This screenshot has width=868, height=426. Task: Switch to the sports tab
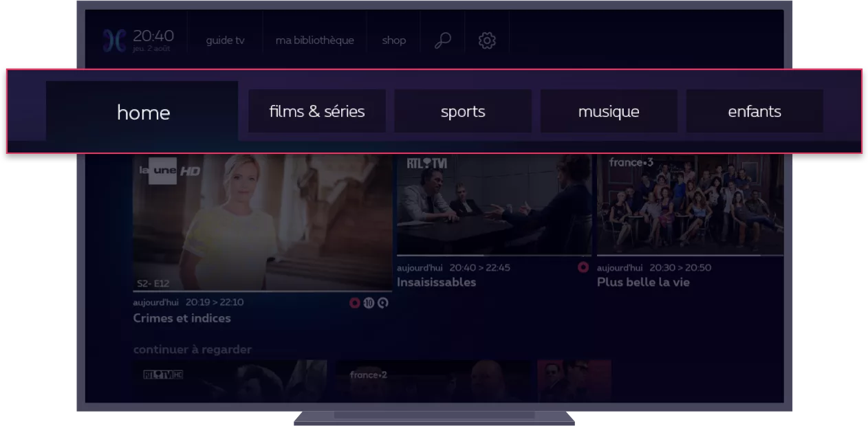(x=462, y=111)
